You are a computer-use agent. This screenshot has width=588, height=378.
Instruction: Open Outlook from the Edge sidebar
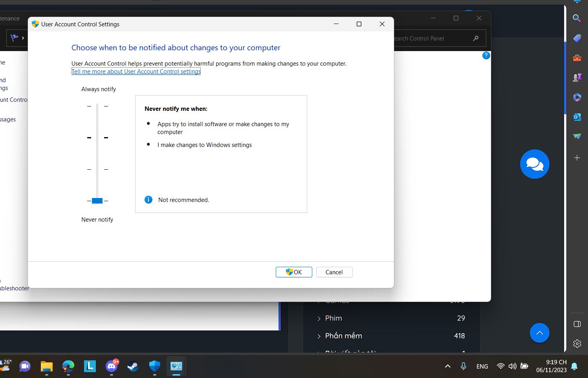(x=577, y=117)
